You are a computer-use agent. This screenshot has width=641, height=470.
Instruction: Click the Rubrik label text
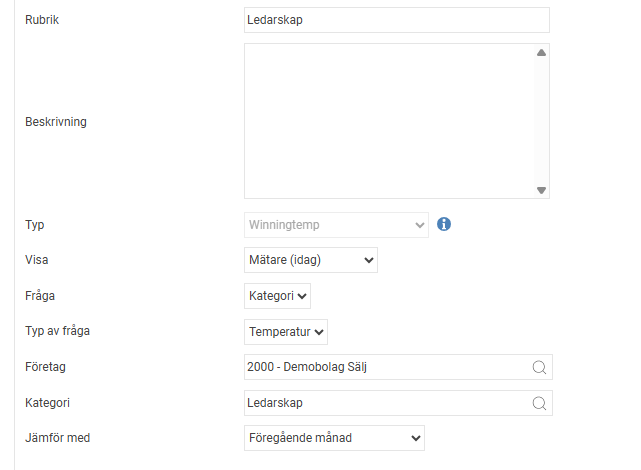coord(42,20)
